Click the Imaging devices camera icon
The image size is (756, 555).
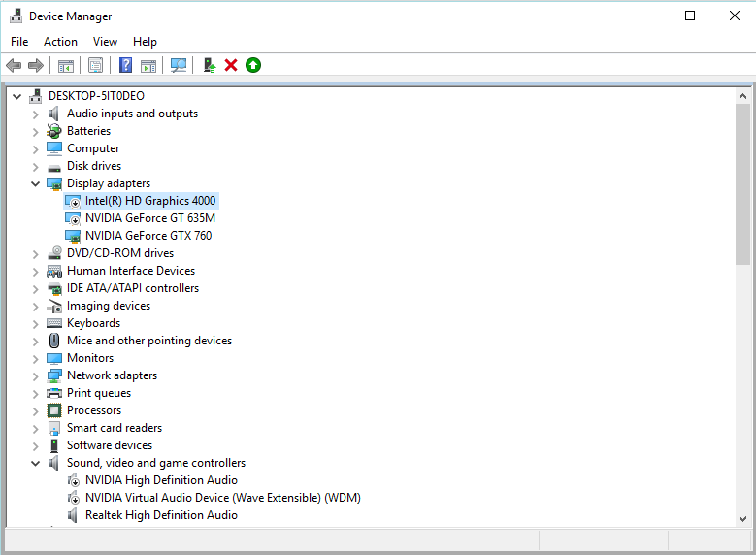pos(54,307)
